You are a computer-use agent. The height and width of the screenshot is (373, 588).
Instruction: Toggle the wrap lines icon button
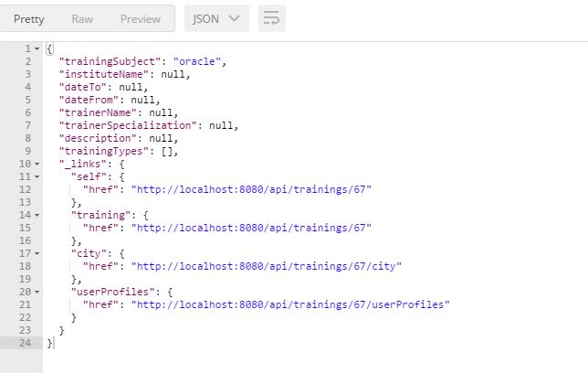coord(272,18)
